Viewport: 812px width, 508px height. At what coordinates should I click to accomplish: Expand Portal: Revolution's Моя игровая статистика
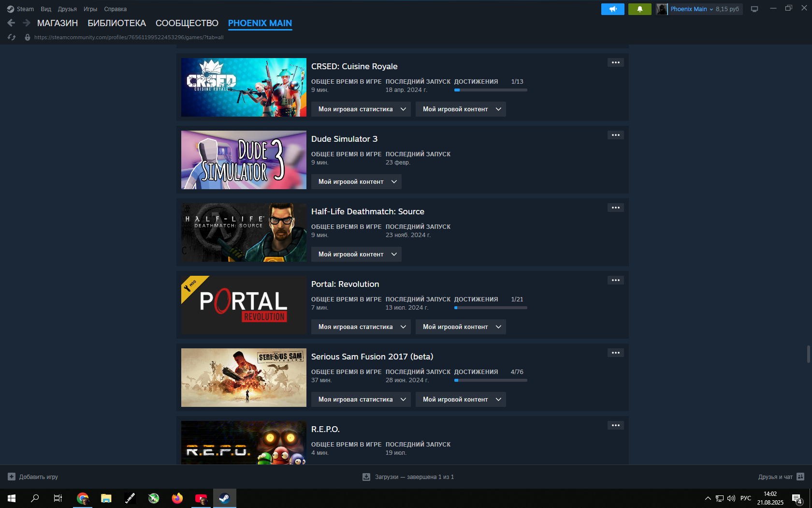[x=361, y=327]
